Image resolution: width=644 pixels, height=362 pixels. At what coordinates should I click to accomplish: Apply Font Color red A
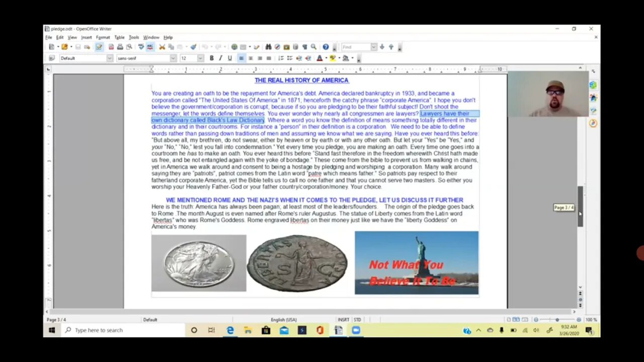pos(319,58)
